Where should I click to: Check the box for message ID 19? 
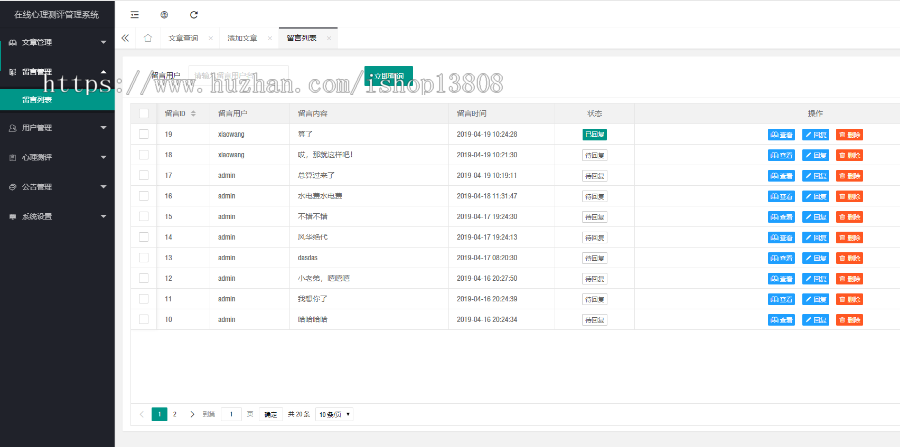144,134
